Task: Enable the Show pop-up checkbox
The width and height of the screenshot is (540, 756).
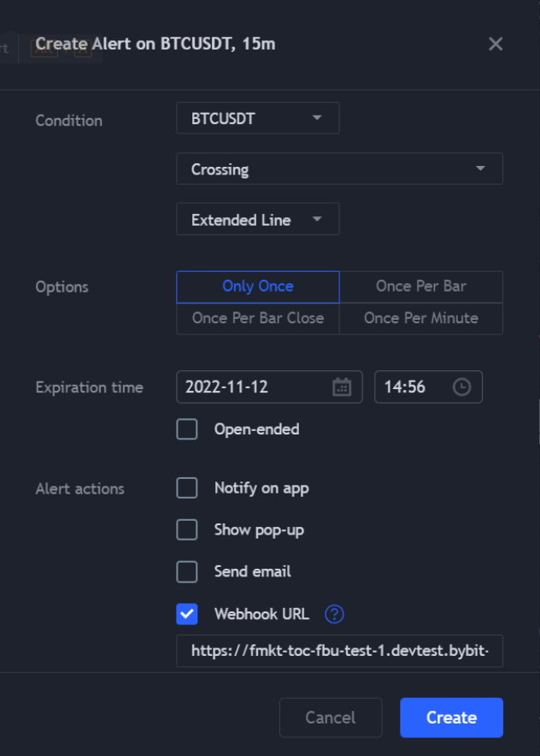Action: click(x=187, y=530)
